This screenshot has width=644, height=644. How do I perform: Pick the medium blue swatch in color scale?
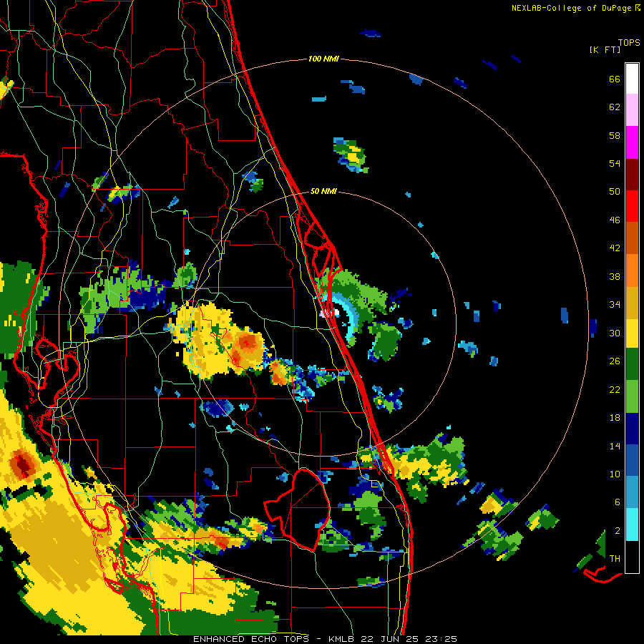(x=632, y=460)
